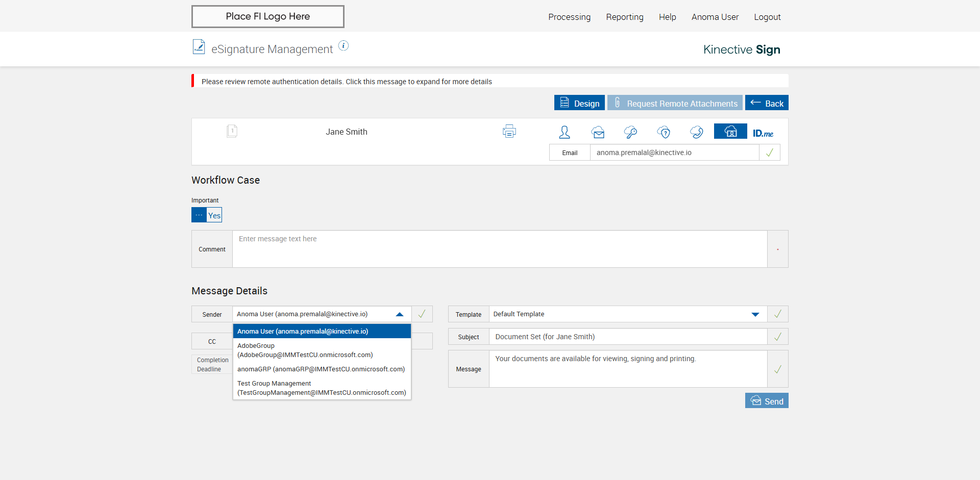Go back using the Back button
The image size is (980, 480).
click(767, 103)
